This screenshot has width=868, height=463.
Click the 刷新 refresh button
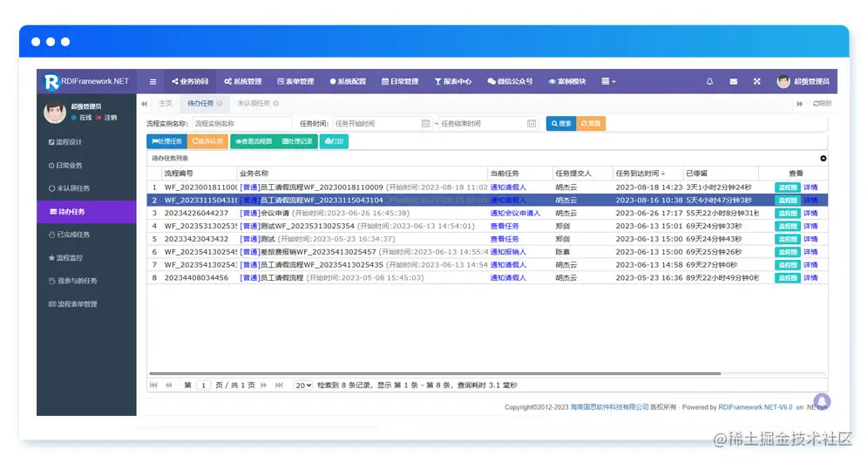(x=822, y=104)
